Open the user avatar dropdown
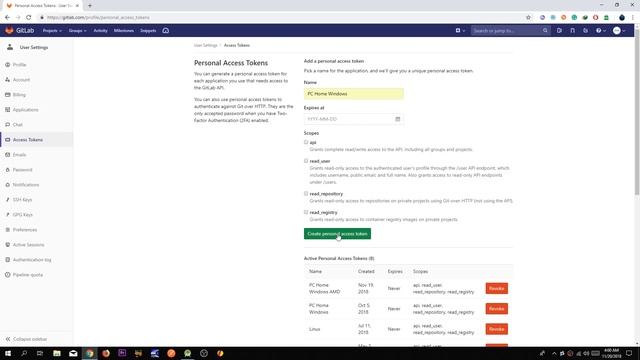The height and width of the screenshot is (360, 640). 619,31
